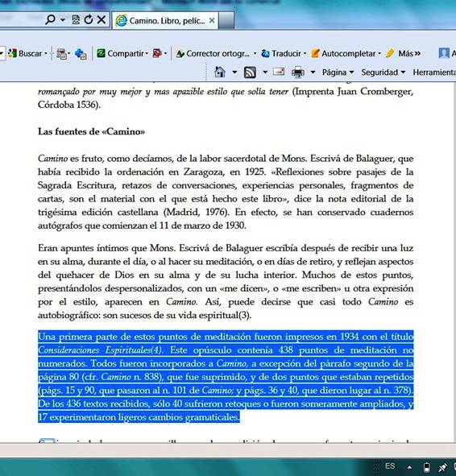The height and width of the screenshot is (476, 456).
Task: Open the address bar autocomplete dropdown arrow
Action: [63, 20]
